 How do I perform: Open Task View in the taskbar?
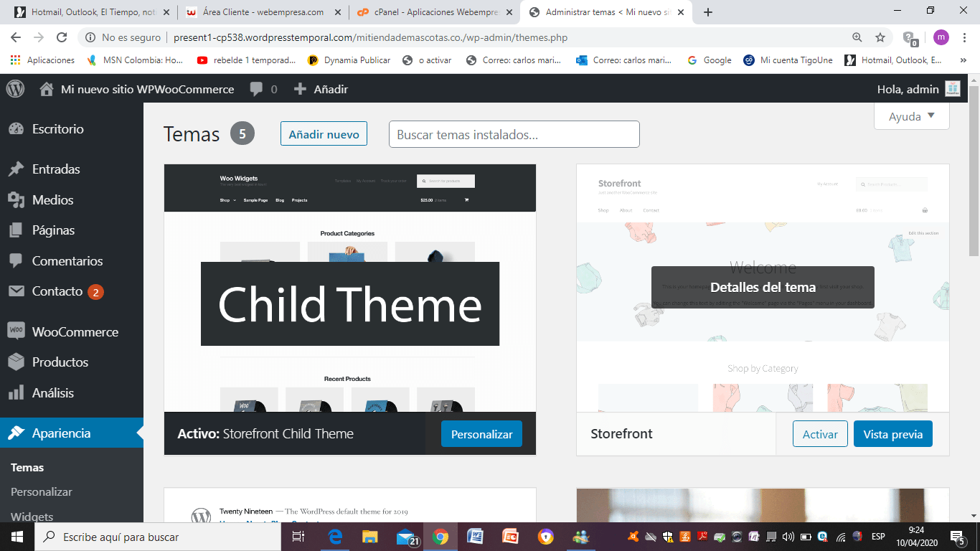(298, 537)
